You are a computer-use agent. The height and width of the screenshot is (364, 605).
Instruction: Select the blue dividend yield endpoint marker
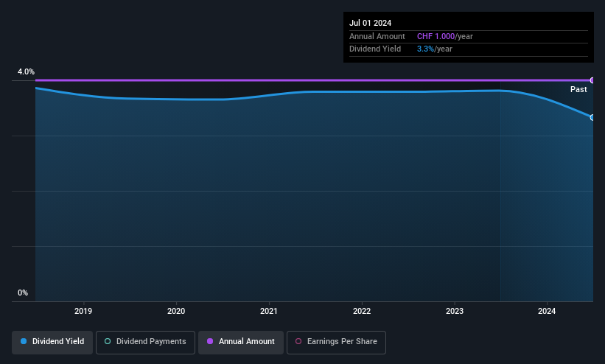[x=592, y=117]
